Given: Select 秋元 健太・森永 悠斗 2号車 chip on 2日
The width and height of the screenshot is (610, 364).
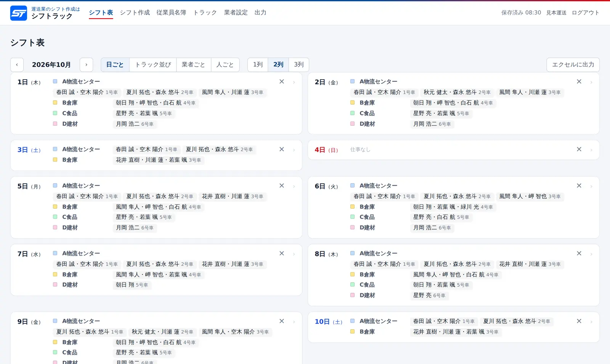Looking at the screenshot, I should (x=457, y=92).
